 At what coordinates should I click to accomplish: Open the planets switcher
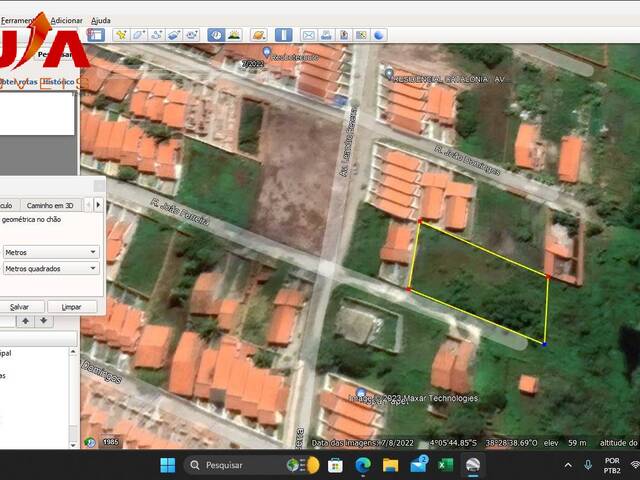259,35
